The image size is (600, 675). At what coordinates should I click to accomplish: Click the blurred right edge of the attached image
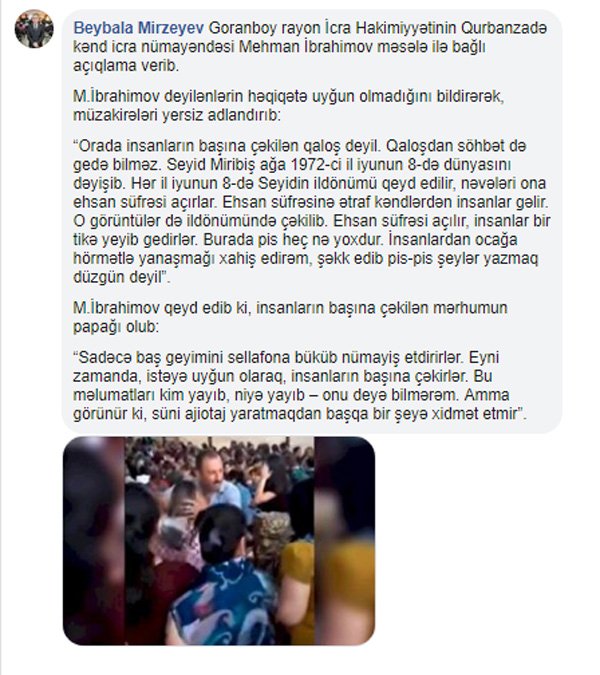pyautogui.click(x=344, y=540)
